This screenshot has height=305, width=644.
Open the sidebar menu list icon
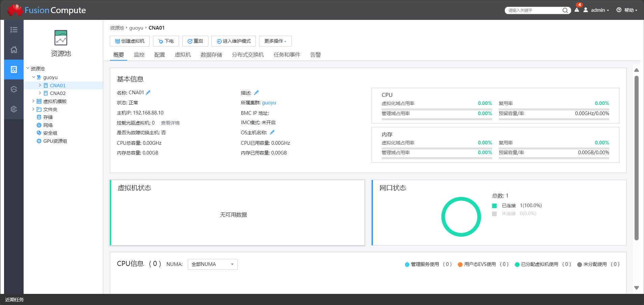click(x=14, y=30)
